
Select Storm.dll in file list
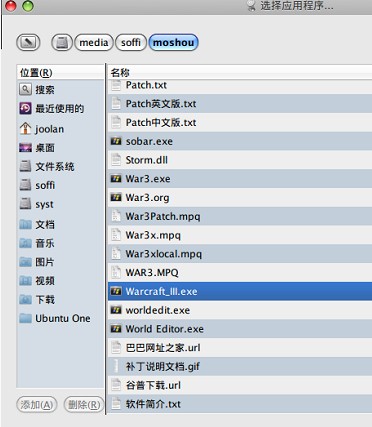coord(240,160)
